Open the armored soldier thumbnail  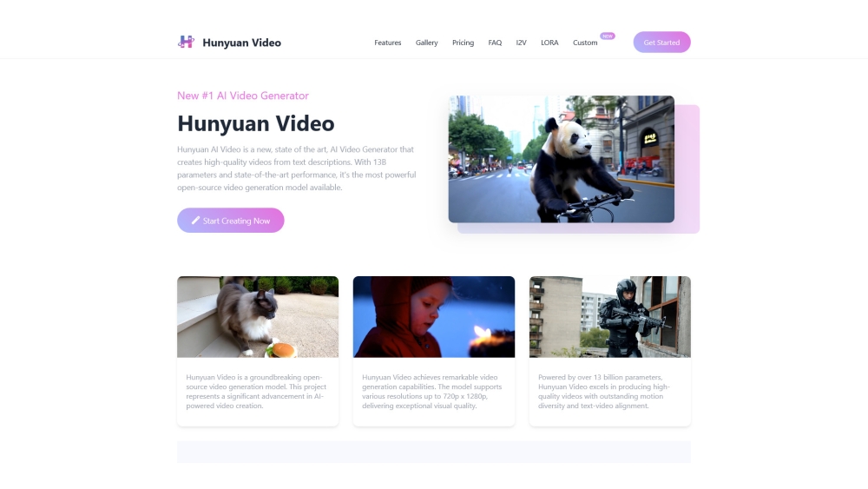(x=610, y=317)
